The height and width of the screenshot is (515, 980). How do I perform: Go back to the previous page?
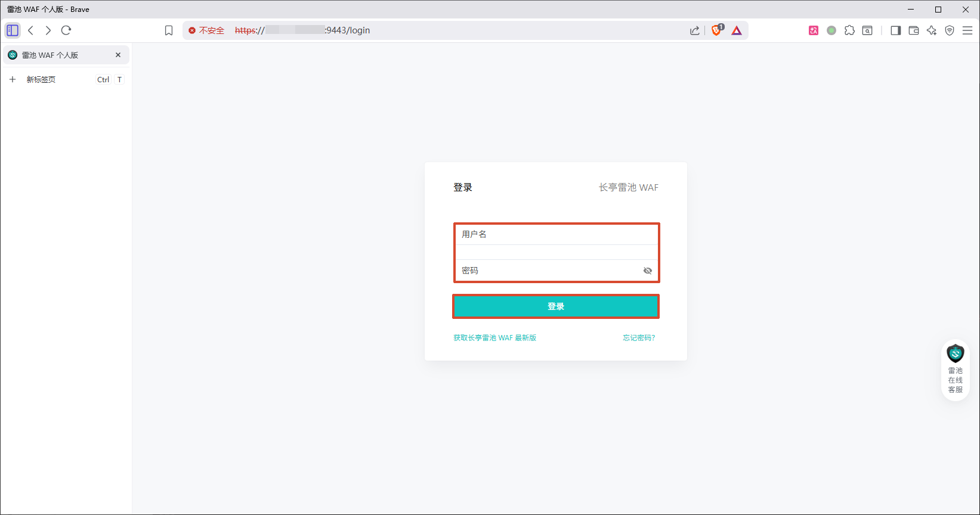pos(31,30)
